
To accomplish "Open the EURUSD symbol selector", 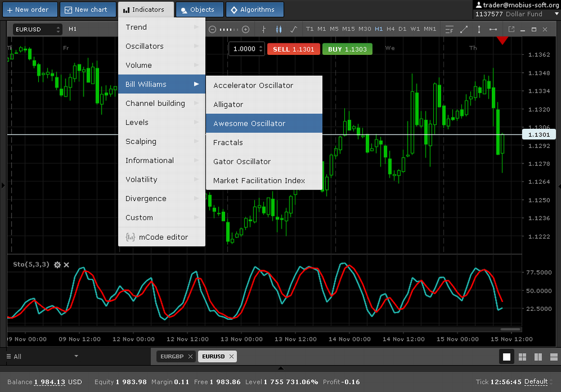I will [38, 29].
